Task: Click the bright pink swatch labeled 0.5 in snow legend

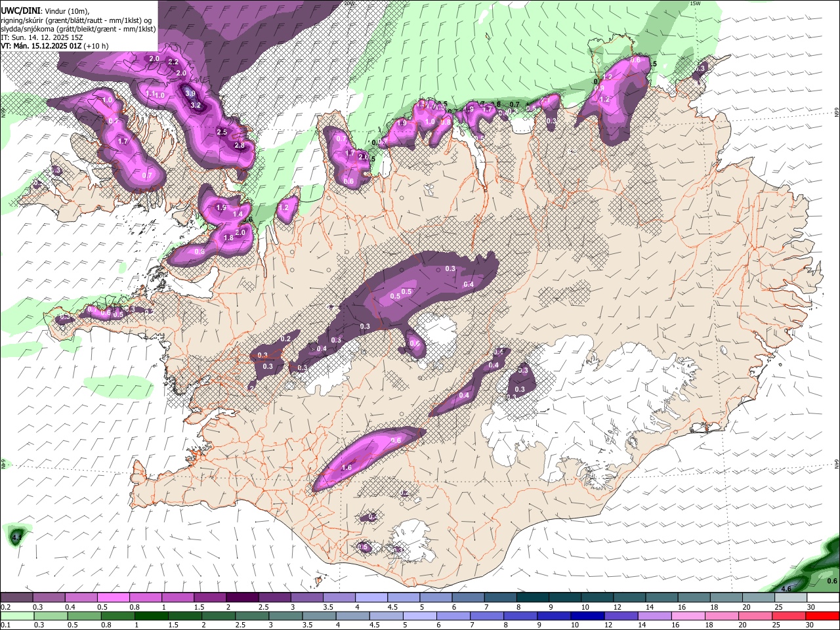Action: click(x=113, y=598)
